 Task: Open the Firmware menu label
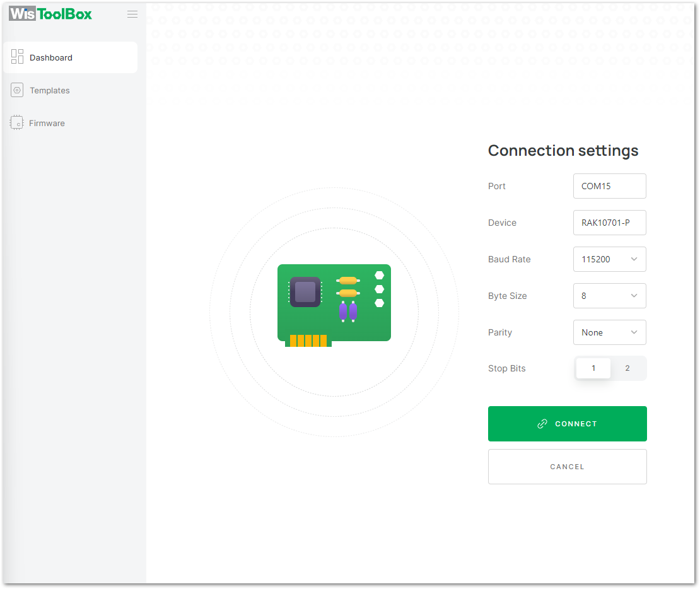pos(47,123)
